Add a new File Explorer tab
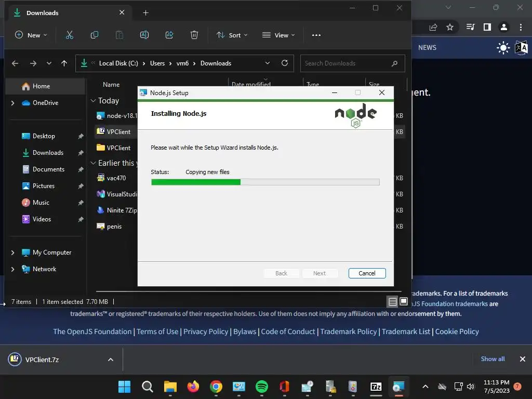This screenshot has width=532, height=399. pyautogui.click(x=145, y=13)
